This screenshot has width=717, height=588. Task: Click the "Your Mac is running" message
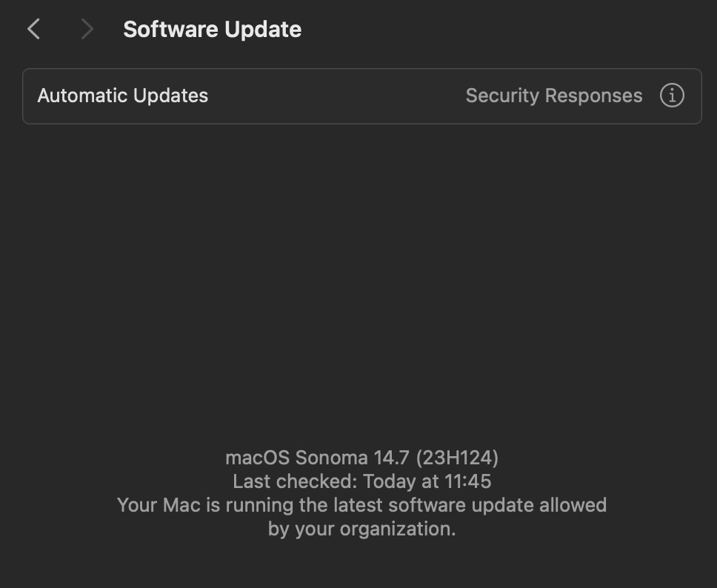click(361, 505)
